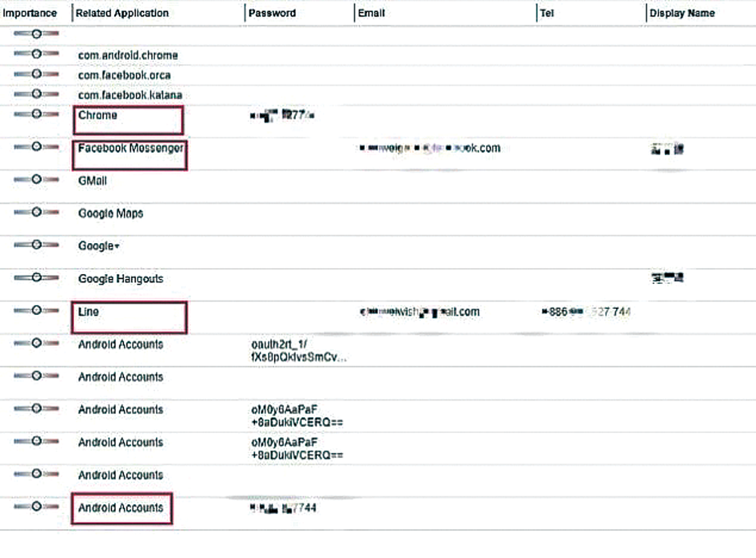Screen dimensions: 756x558
Task: Click the Email column header
Action: pos(372,13)
